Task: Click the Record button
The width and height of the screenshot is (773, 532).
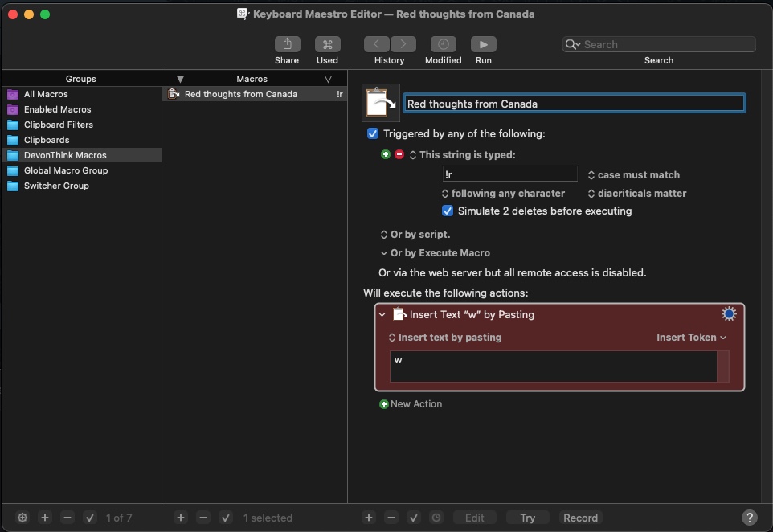Action: coord(580,518)
